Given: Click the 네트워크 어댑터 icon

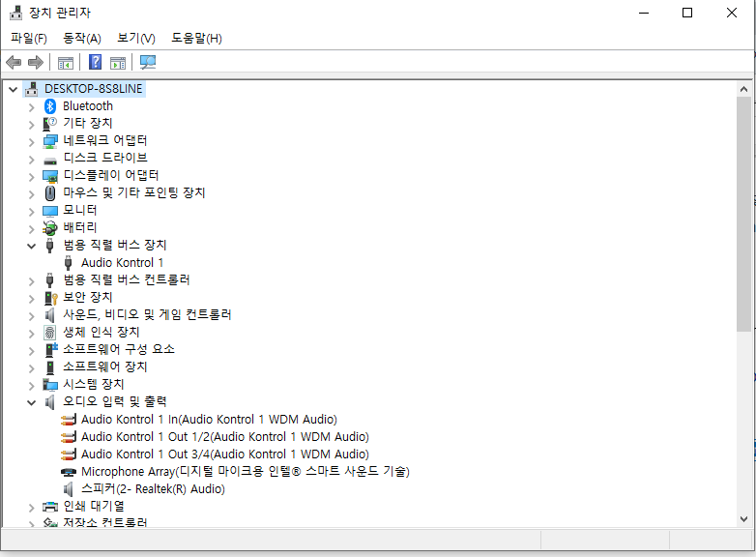Looking at the screenshot, I should point(50,141).
